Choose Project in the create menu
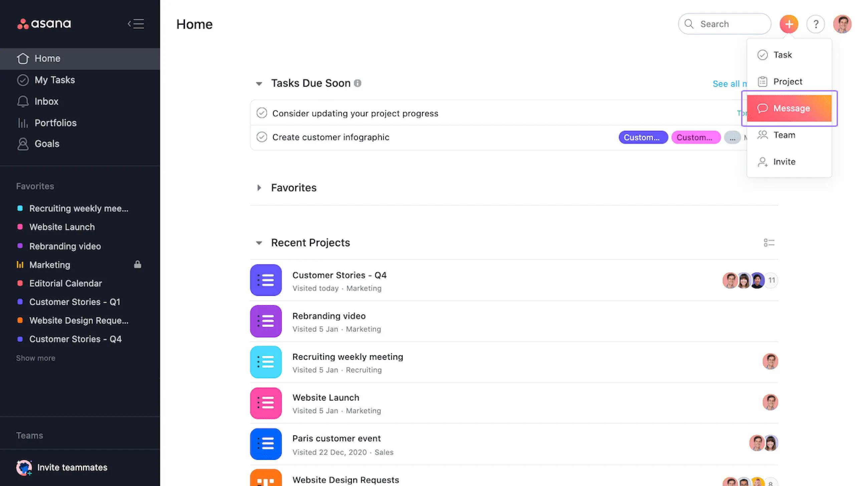This screenshot has height=486, width=868. coord(788,81)
